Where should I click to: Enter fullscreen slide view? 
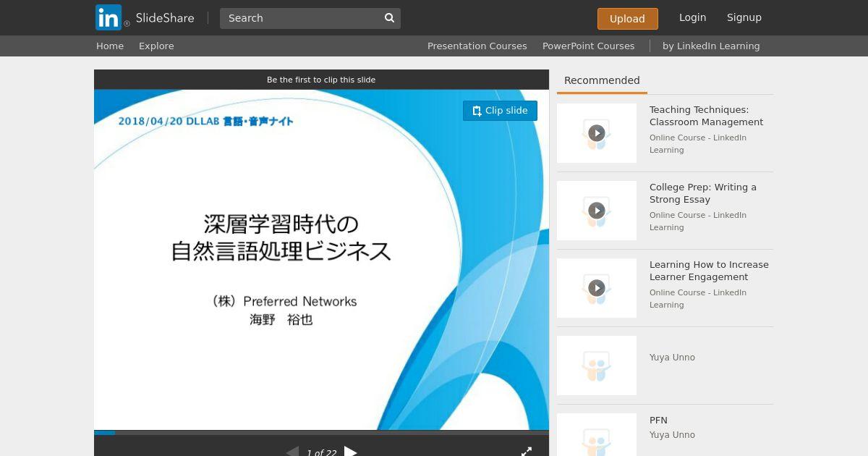[x=527, y=452]
